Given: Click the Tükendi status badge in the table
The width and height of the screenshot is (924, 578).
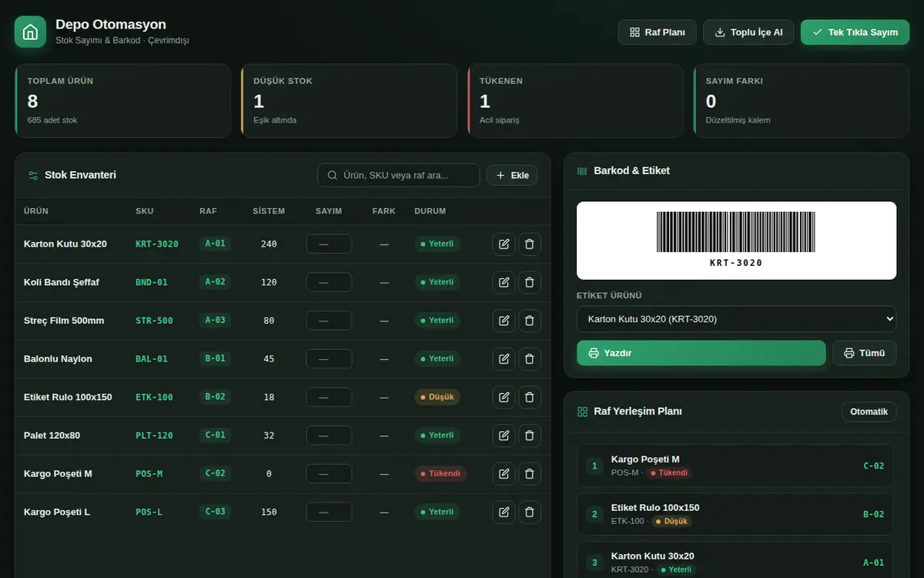Looking at the screenshot, I should (x=440, y=474).
